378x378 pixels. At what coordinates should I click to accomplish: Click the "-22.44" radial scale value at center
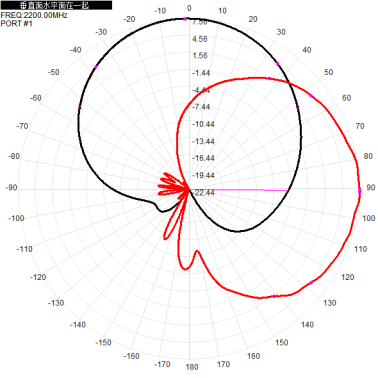click(x=204, y=193)
